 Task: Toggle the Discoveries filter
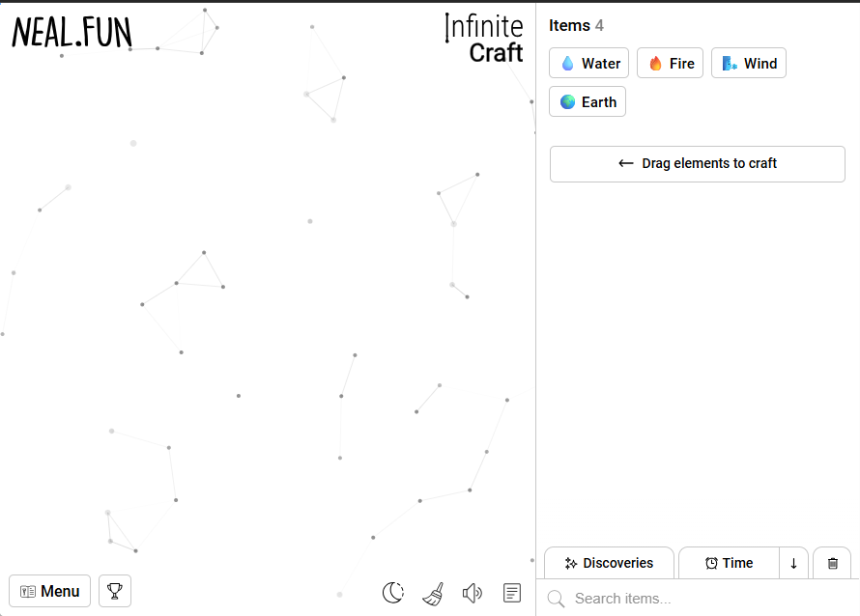click(x=609, y=563)
